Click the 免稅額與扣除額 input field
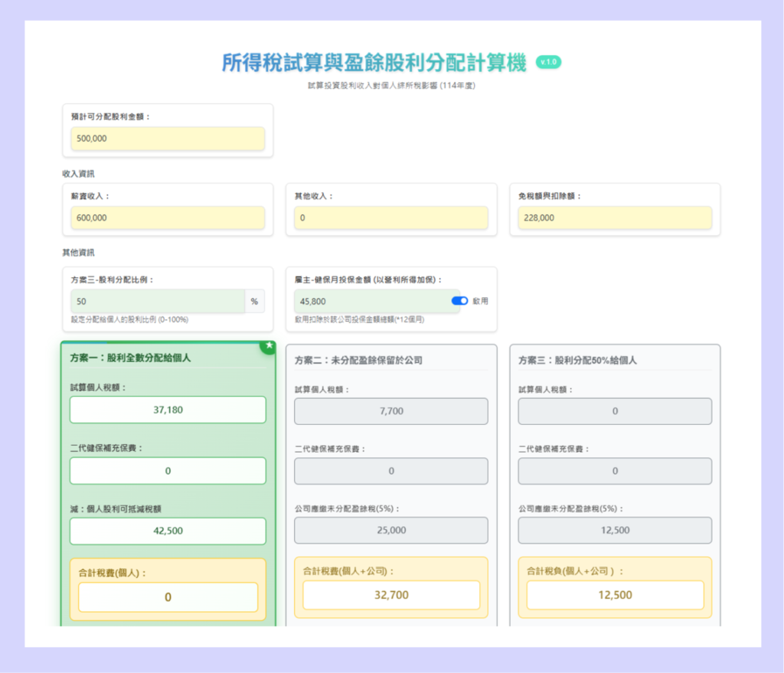The image size is (784, 673). (x=615, y=217)
